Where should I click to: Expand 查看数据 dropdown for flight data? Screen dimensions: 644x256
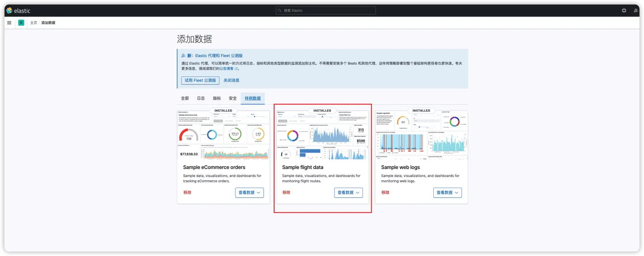point(348,193)
